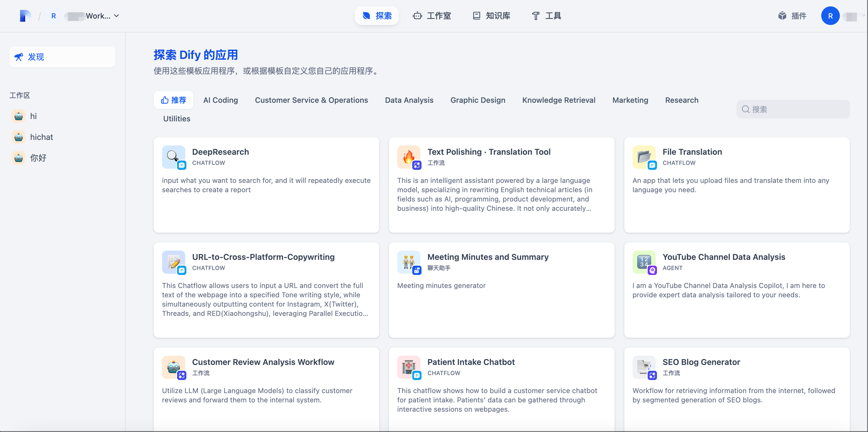Open Customer Review Analysis Workflow title
868x432 pixels.
pos(263,362)
